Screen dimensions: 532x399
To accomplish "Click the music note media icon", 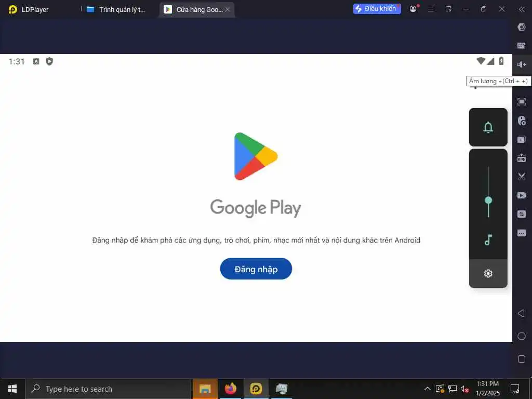I will click(x=488, y=240).
